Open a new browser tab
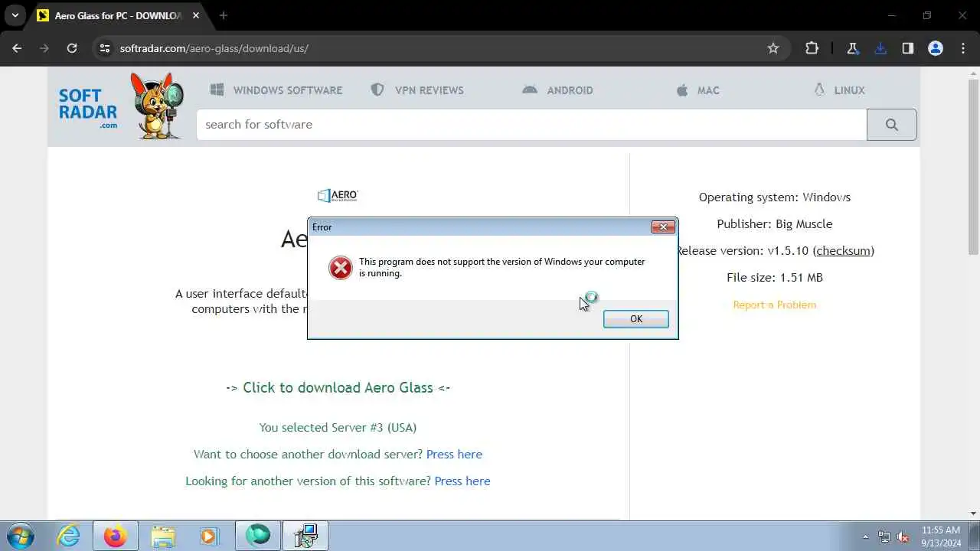980x551 pixels. click(224, 15)
